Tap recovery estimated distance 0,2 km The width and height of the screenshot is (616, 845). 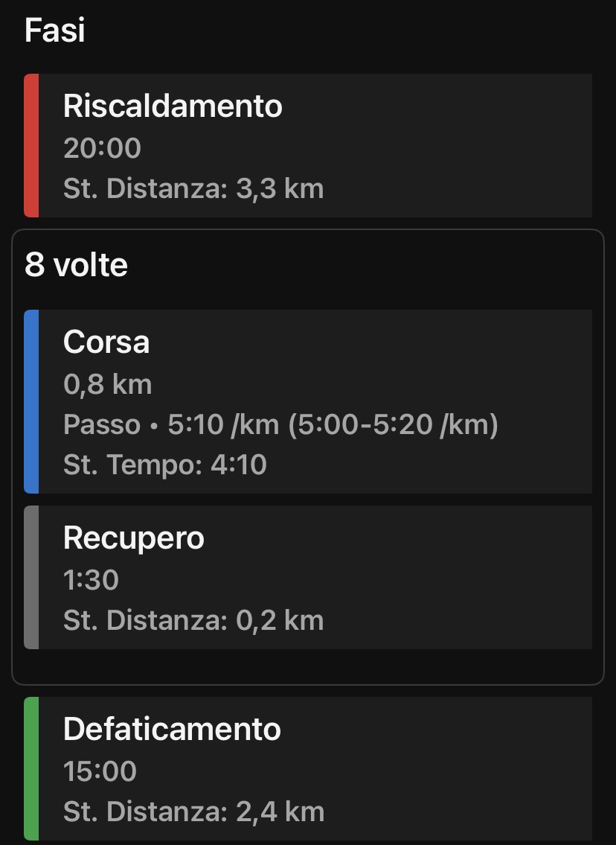(x=193, y=620)
